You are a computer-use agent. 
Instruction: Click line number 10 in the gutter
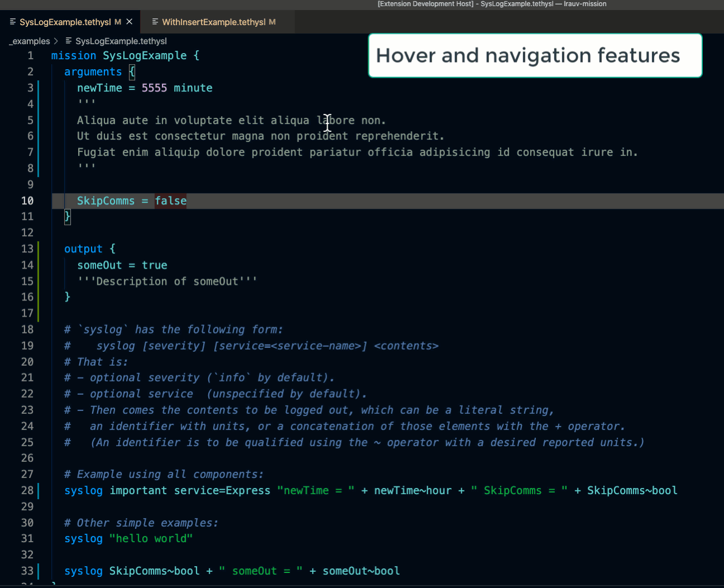point(27,200)
